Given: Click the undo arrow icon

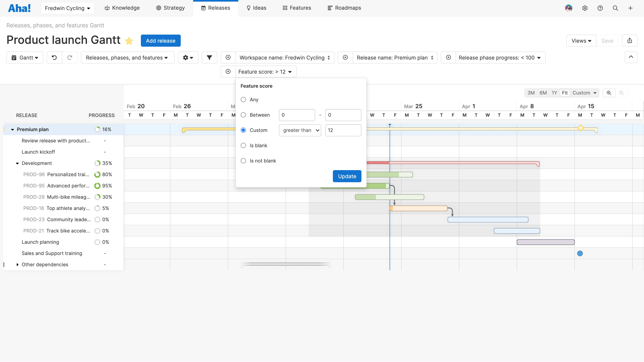Looking at the screenshot, I should 54,58.
